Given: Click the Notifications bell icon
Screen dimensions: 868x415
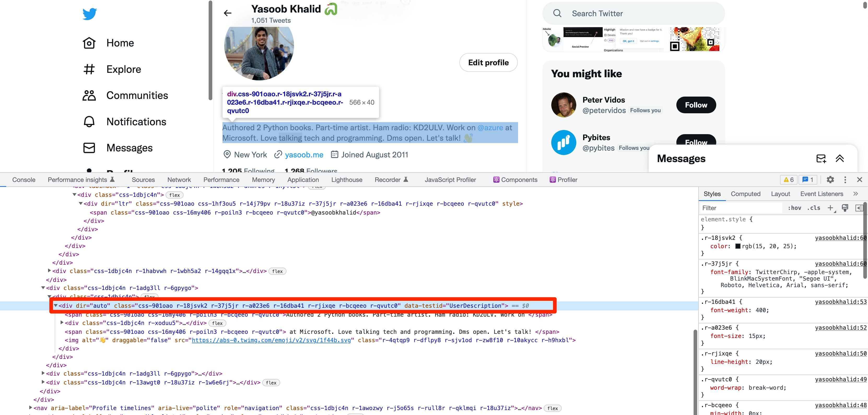Looking at the screenshot, I should 89,122.
